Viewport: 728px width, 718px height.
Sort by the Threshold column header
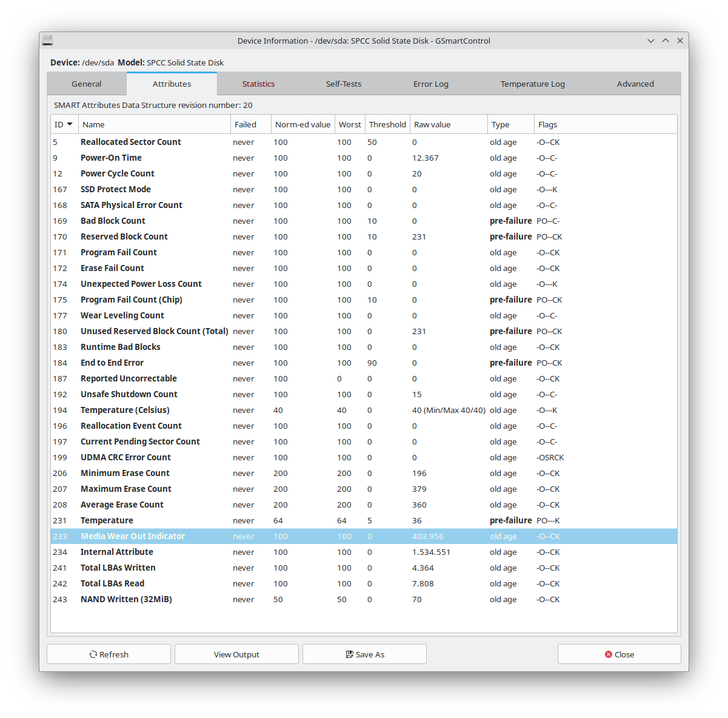[387, 124]
